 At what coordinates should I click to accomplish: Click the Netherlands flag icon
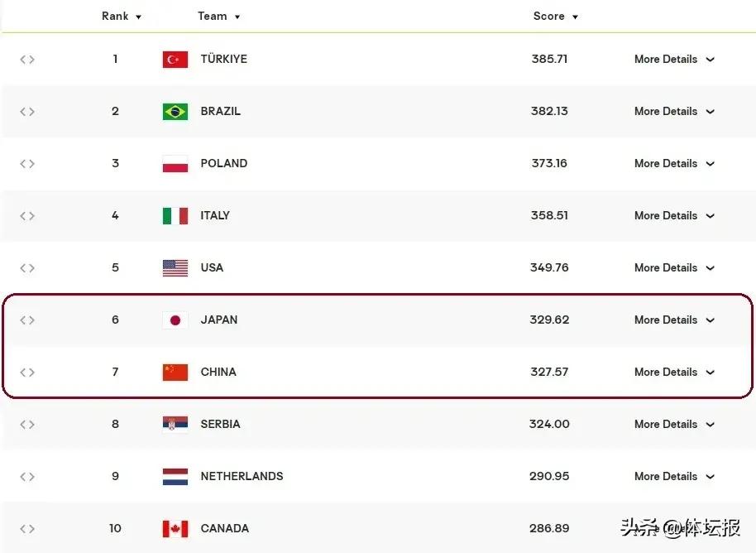(x=175, y=477)
